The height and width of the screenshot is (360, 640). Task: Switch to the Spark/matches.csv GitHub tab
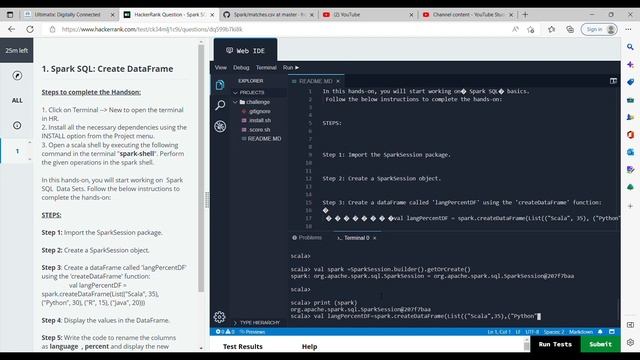pos(269,15)
